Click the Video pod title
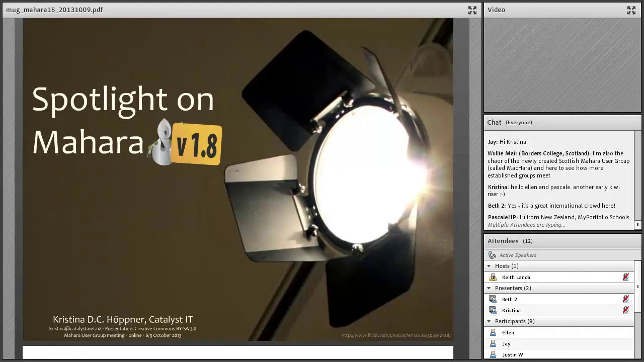 [x=496, y=10]
